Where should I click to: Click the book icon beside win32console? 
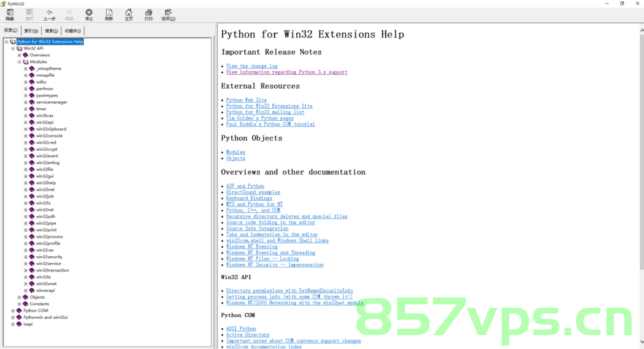(x=31, y=136)
